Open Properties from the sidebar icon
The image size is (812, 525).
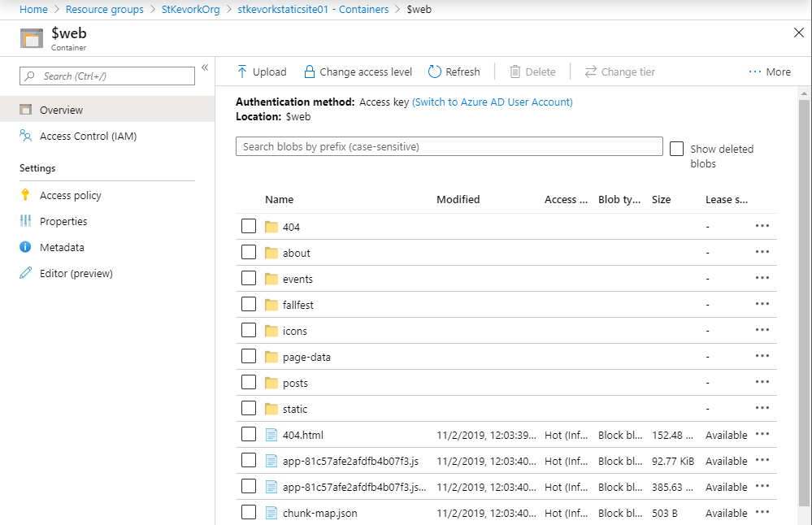point(25,221)
